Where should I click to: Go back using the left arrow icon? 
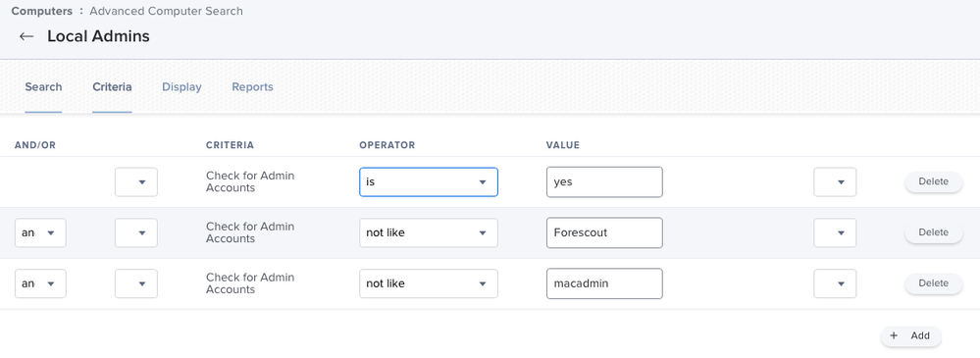coord(26,36)
